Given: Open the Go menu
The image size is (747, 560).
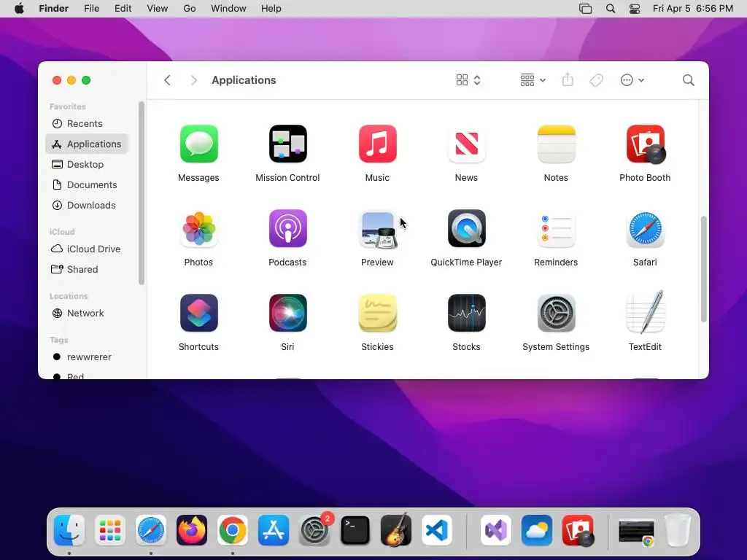Looking at the screenshot, I should tap(190, 9).
